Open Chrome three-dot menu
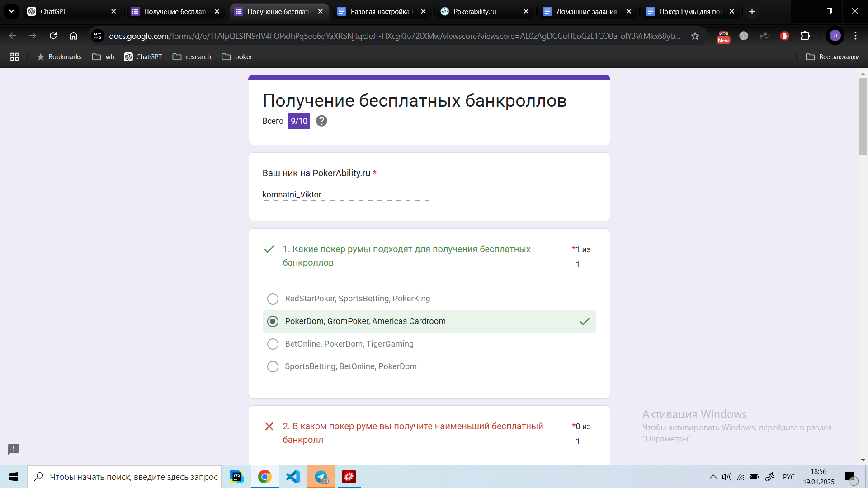 pyautogui.click(x=855, y=36)
